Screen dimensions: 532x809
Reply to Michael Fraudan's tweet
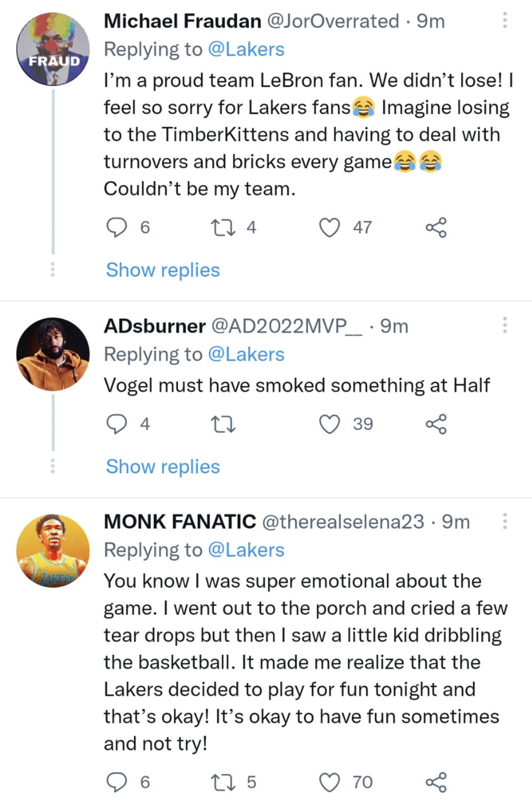pyautogui.click(x=117, y=228)
